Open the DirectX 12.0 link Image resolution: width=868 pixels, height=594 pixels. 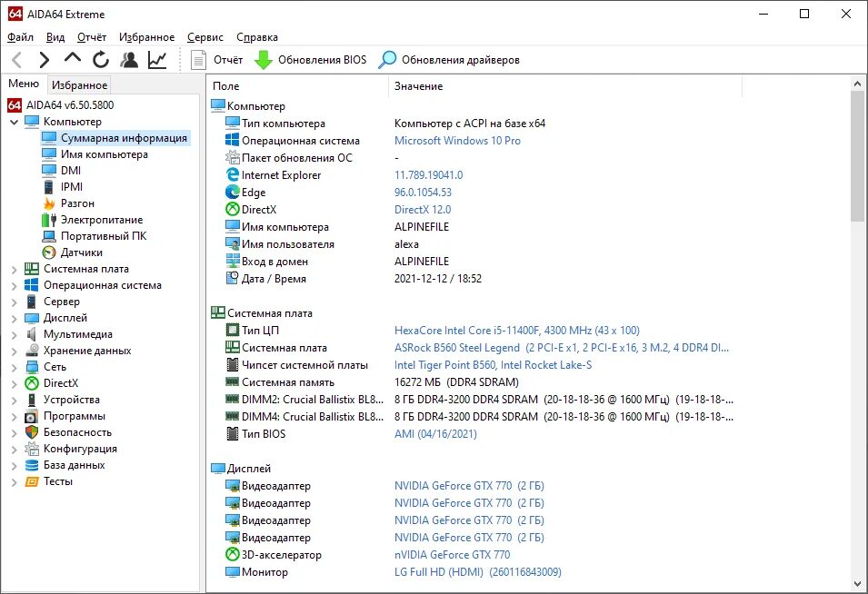pos(423,210)
